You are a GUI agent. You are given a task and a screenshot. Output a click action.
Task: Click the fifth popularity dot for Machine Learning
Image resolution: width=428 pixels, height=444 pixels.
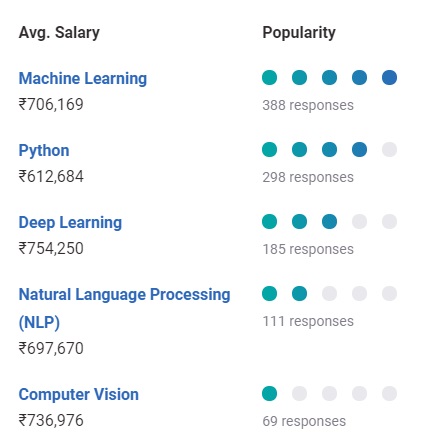[389, 78]
